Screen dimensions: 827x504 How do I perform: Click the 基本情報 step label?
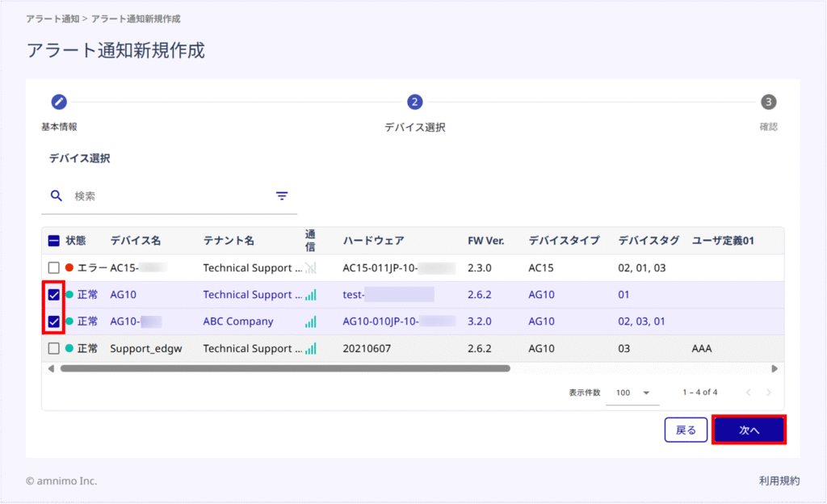(59, 127)
